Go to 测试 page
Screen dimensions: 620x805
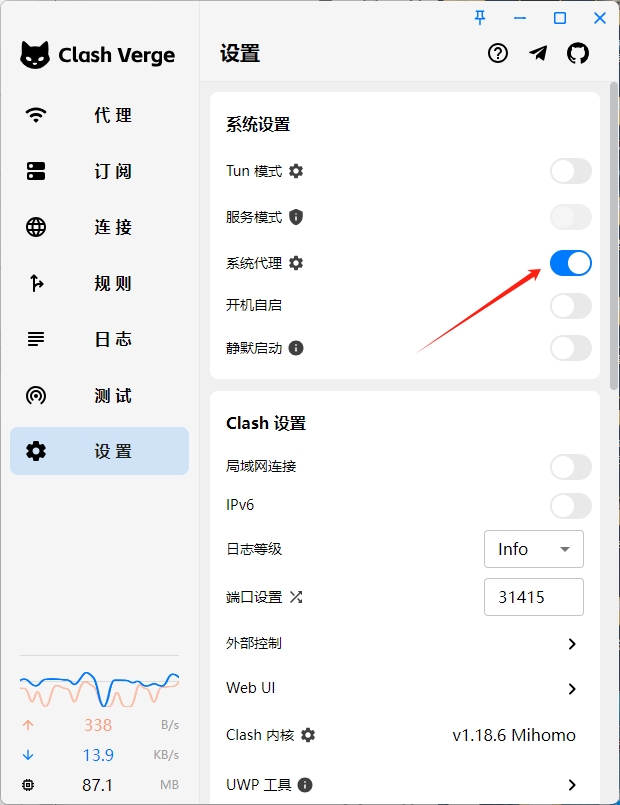click(100, 395)
